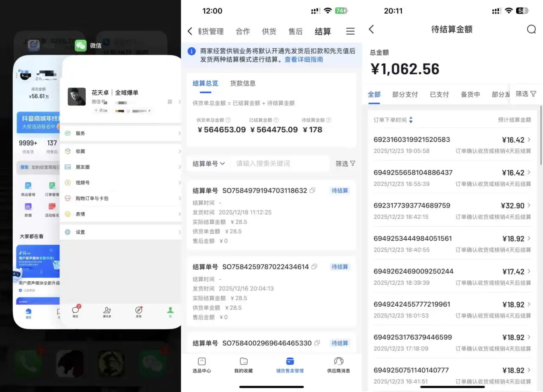The width and height of the screenshot is (543, 392).
Task: Tap the 首页 home tab in merchant app
Action: click(x=28, y=314)
